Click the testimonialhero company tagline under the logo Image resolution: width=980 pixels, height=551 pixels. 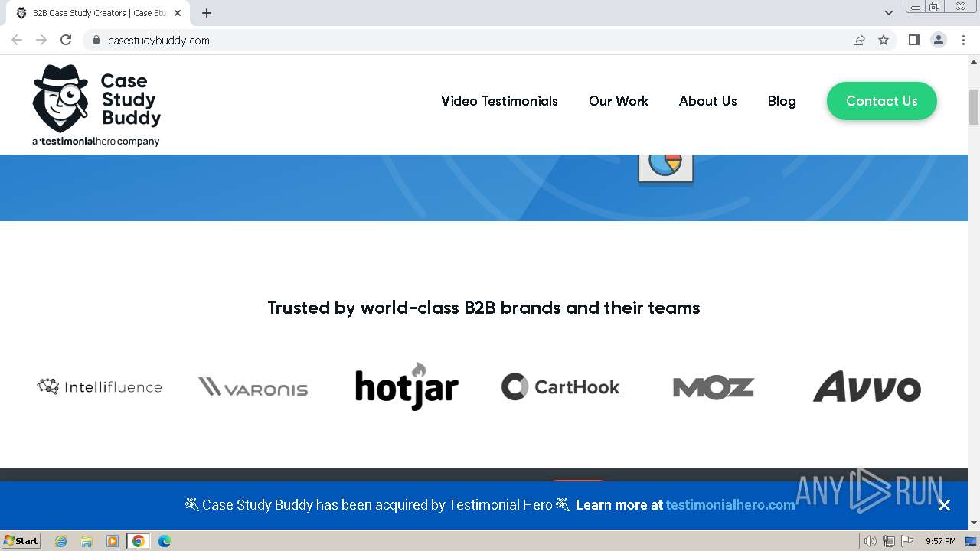tap(96, 142)
